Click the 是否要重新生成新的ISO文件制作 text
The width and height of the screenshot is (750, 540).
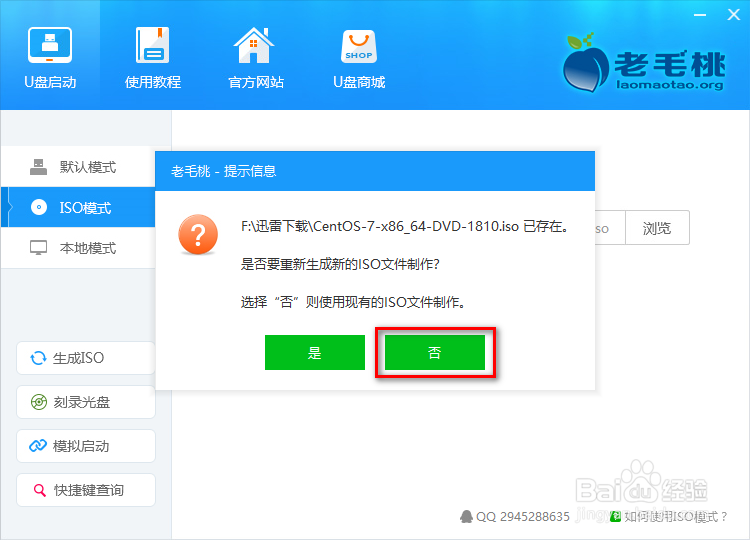(340, 264)
